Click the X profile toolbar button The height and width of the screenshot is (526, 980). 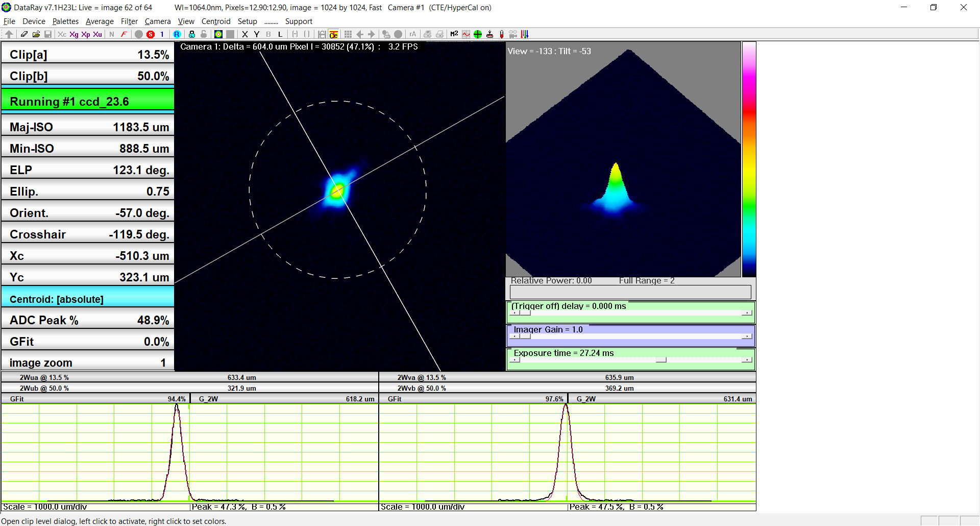pos(245,34)
